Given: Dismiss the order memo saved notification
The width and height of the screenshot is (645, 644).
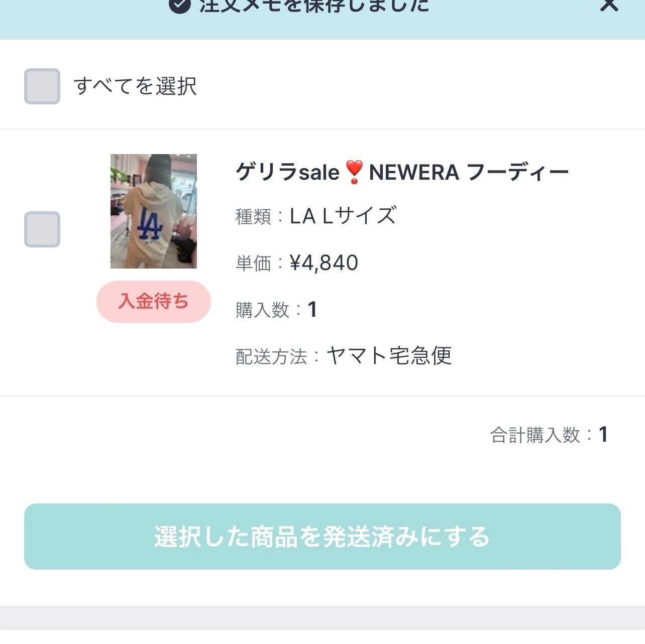Looking at the screenshot, I should pos(609,5).
